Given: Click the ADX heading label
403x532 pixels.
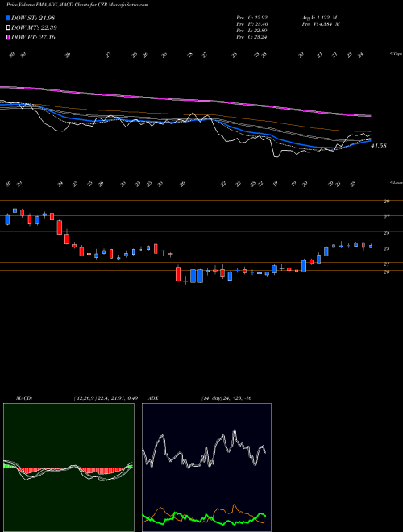Looking at the screenshot, I should coord(152,398).
